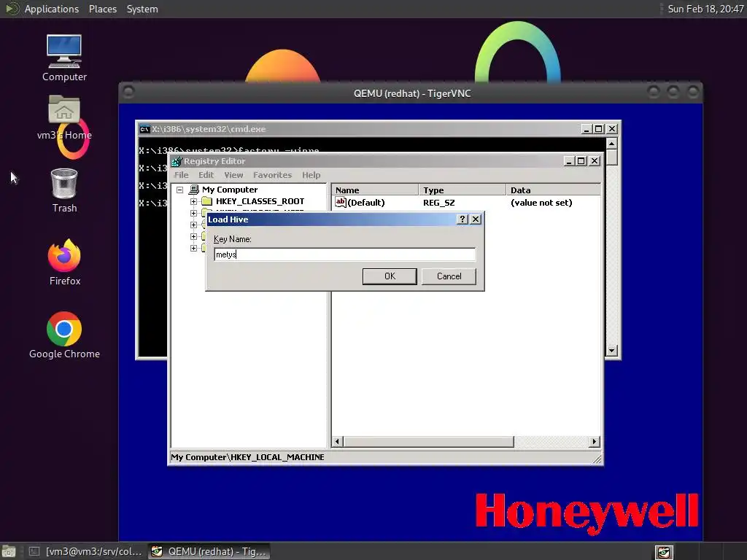Click the QEMU (redhat) - TigerVNC title bar
This screenshot has width=747, height=560.
[x=411, y=93]
